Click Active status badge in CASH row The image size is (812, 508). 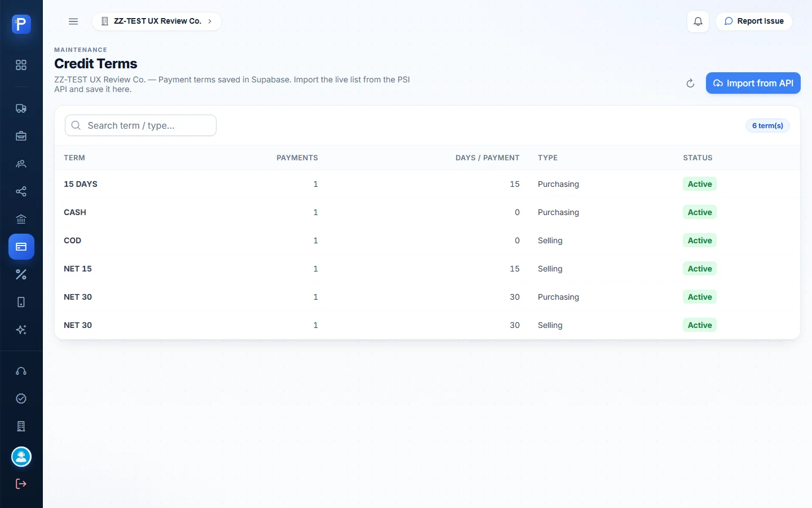click(x=700, y=212)
